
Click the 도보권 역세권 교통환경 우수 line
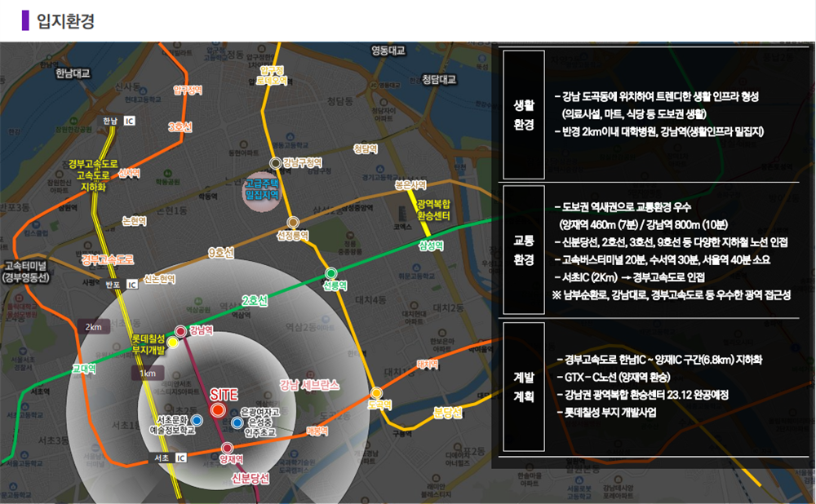point(623,207)
